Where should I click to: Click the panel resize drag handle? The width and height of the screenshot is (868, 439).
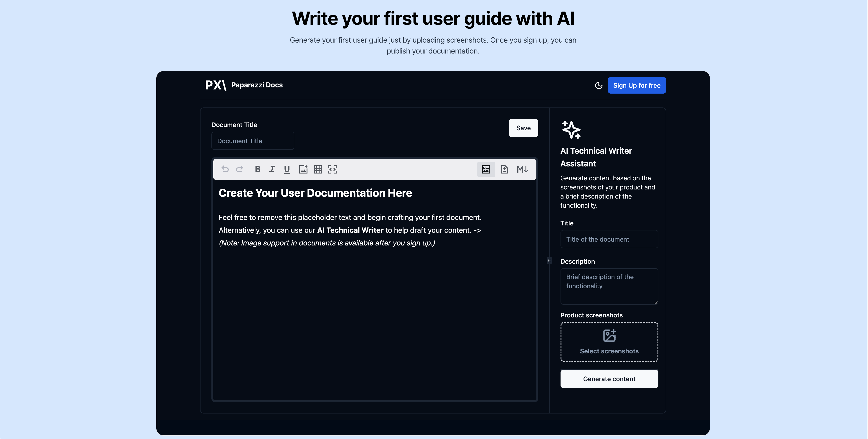[549, 260]
